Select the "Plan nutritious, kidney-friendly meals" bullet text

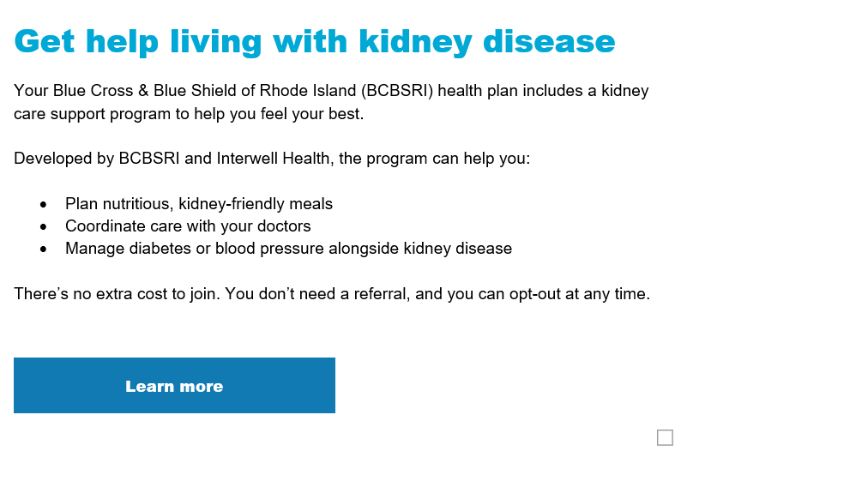198,204
